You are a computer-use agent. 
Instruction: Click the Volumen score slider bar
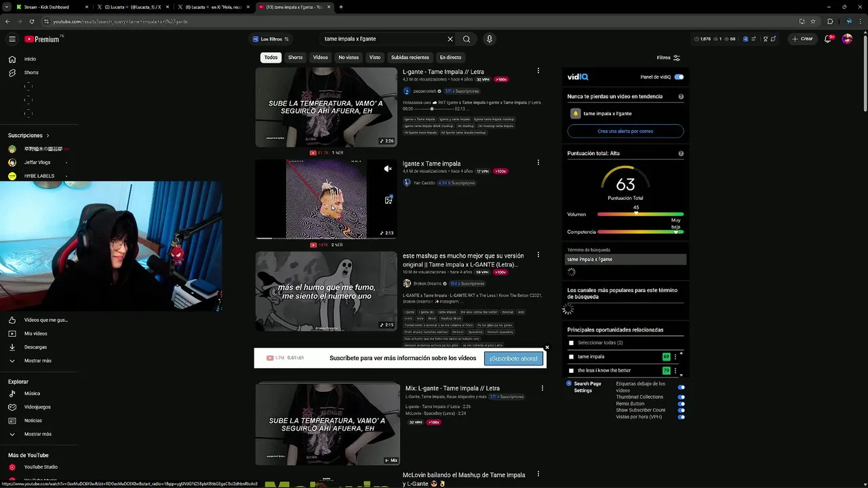click(x=640, y=214)
